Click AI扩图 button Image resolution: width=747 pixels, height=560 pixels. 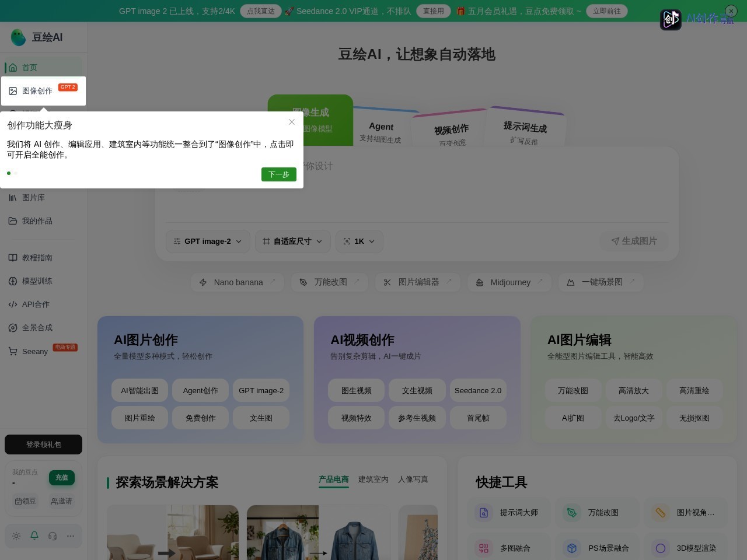coord(573,418)
